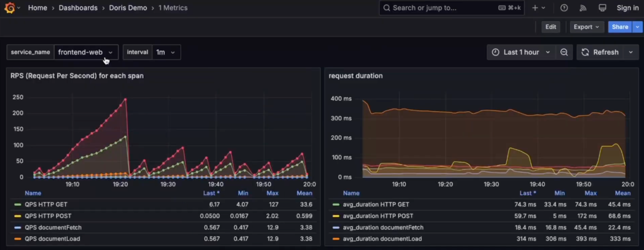This screenshot has width=644, height=250.
Task: Click the search magnifier icon
Action: point(386,8)
